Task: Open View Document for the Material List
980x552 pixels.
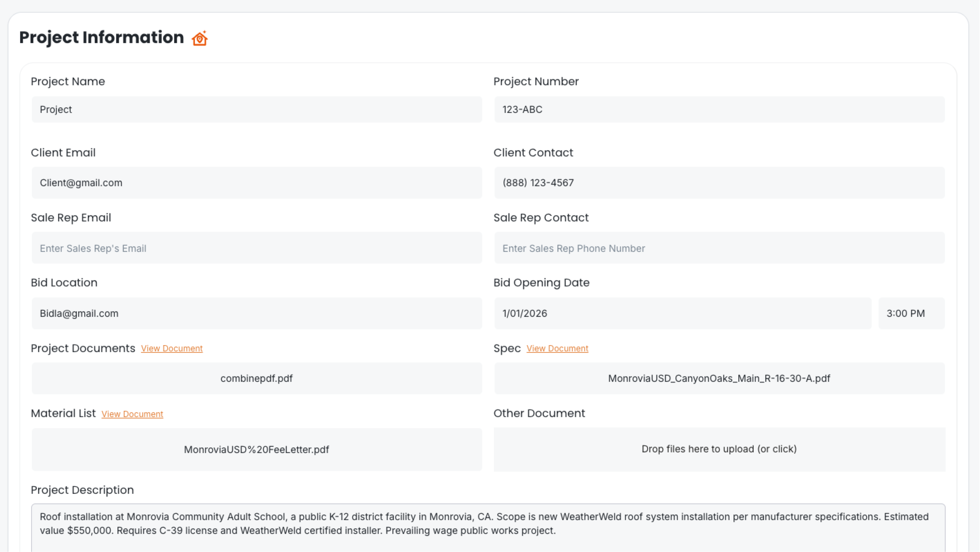Action: click(x=132, y=414)
